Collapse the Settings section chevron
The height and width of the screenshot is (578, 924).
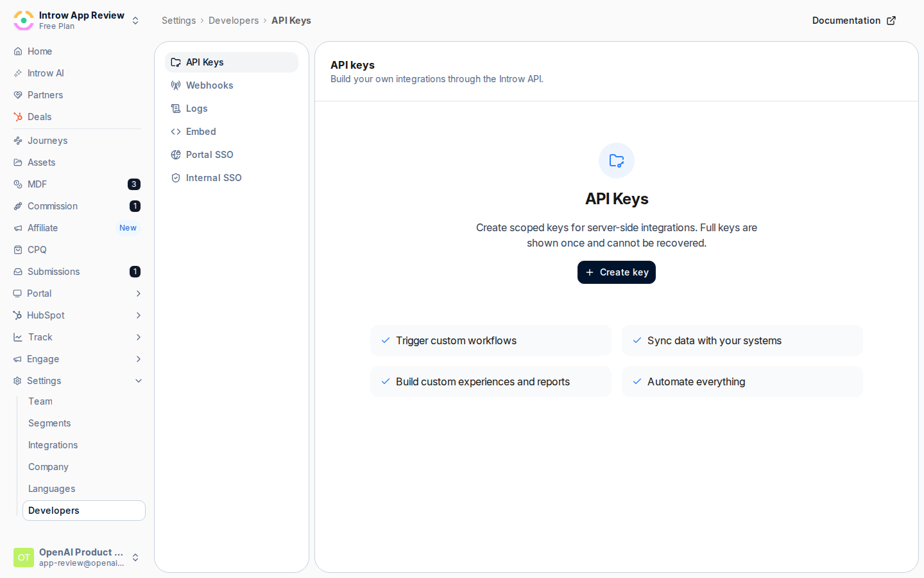coord(139,381)
